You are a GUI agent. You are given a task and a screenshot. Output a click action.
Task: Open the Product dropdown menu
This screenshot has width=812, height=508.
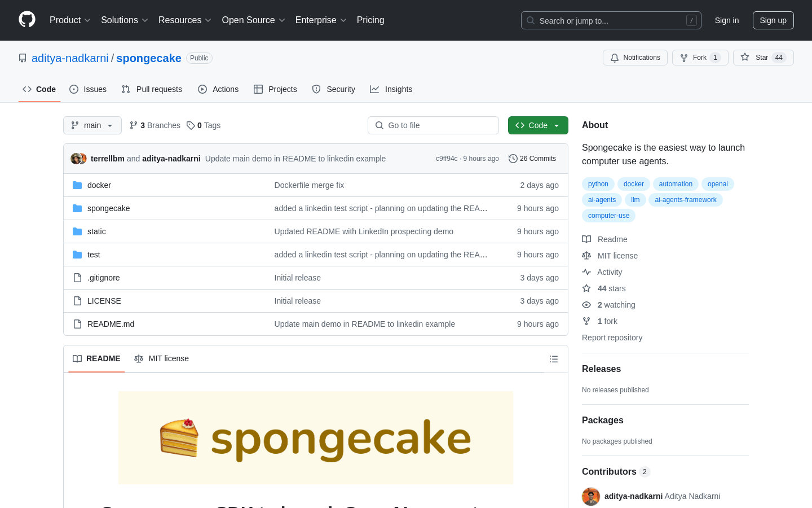70,20
